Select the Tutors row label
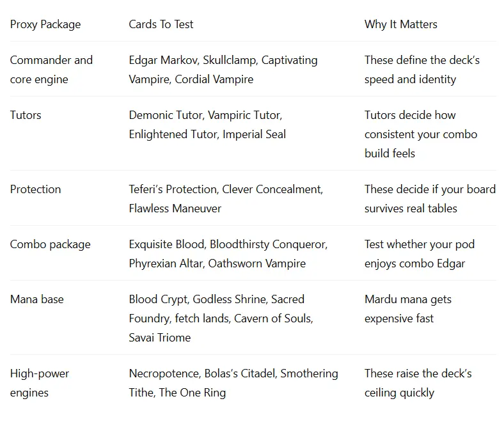504x424 pixels. pos(26,115)
